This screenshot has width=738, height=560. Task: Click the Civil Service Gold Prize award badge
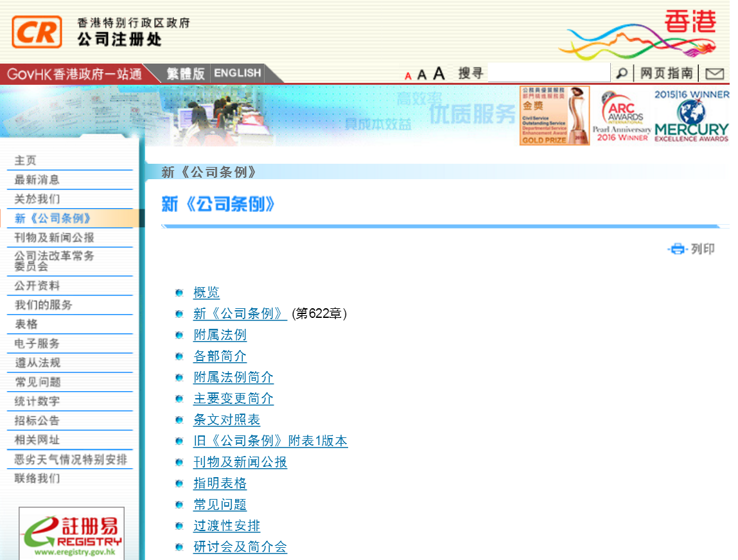(x=554, y=115)
